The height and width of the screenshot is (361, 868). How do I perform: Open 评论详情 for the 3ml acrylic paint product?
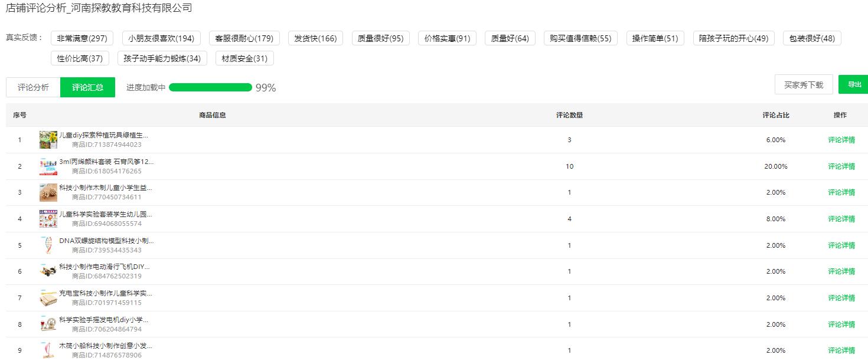[x=841, y=166]
